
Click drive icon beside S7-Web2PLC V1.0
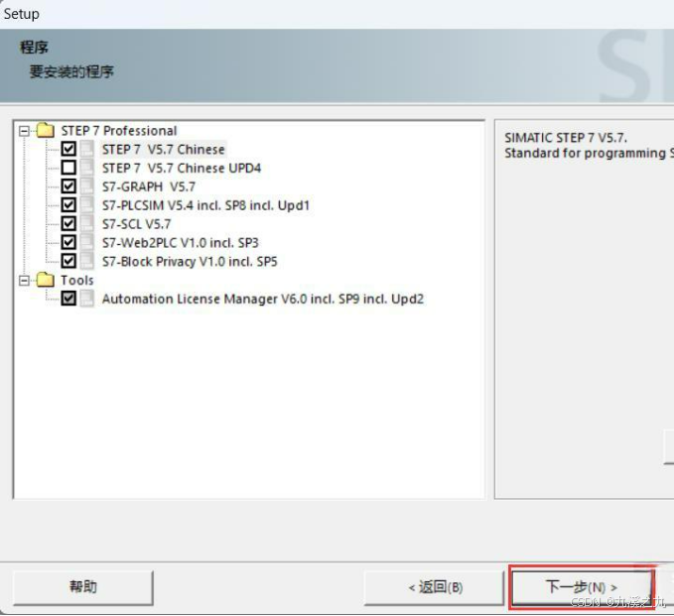pyautogui.click(x=86, y=242)
